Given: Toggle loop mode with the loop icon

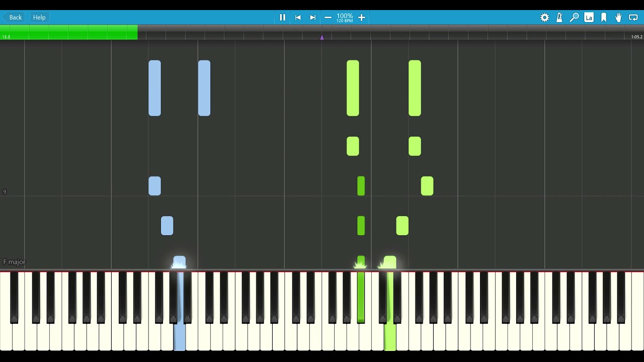Looking at the screenshot, I should tap(633, 18).
